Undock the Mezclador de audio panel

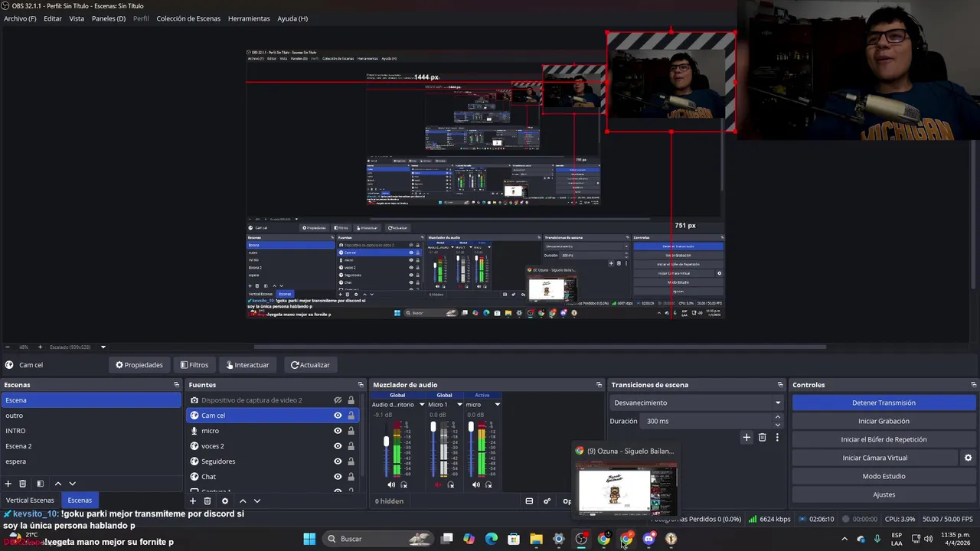pos(599,385)
